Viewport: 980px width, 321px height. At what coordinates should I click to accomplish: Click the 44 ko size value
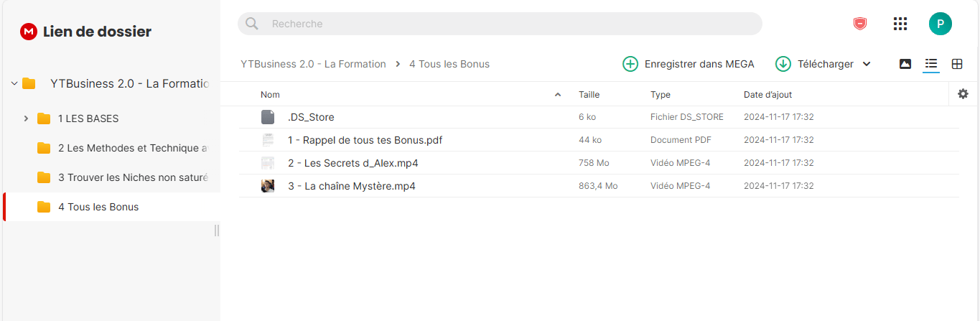tap(590, 140)
